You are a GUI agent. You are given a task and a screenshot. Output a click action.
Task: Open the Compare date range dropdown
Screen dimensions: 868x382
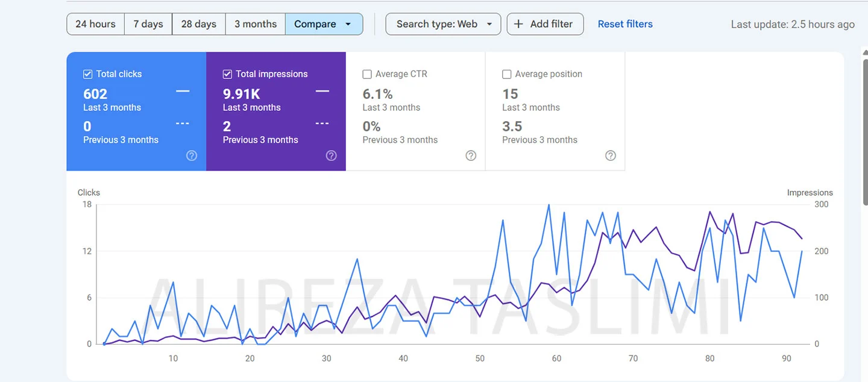(324, 24)
